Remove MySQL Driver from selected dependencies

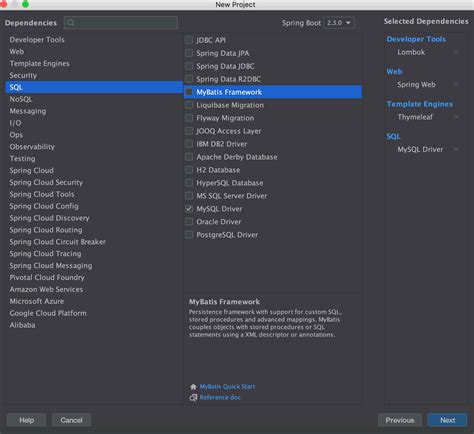pyautogui.click(x=456, y=149)
